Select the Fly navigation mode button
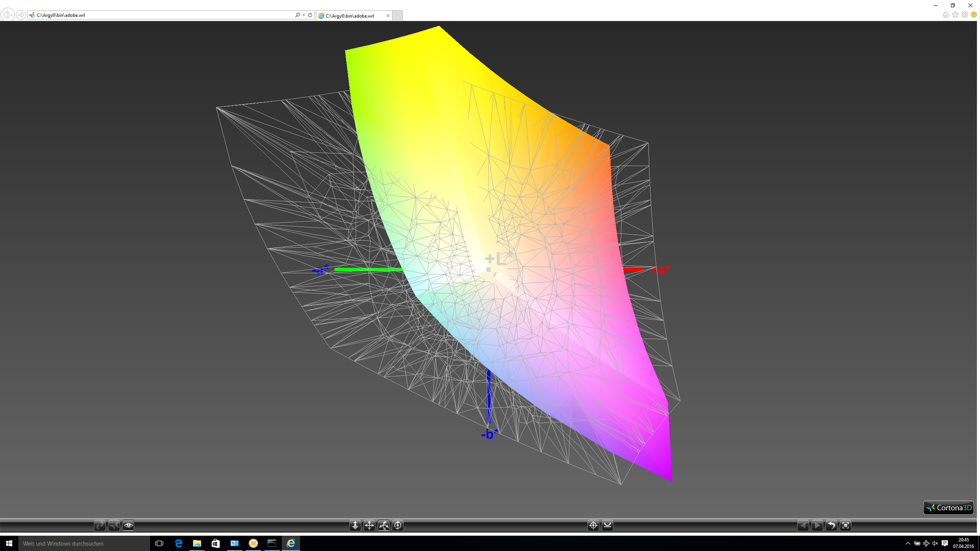The width and height of the screenshot is (980, 551). click(x=114, y=525)
